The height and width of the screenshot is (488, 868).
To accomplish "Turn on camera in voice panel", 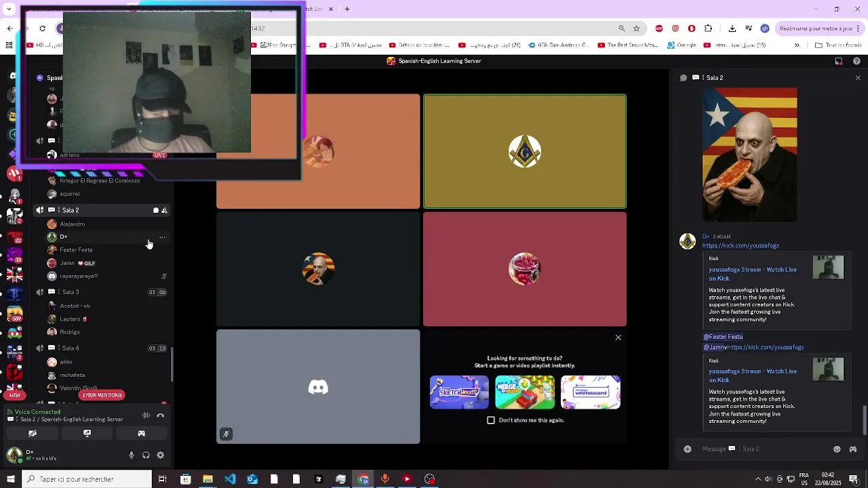I will click(33, 433).
